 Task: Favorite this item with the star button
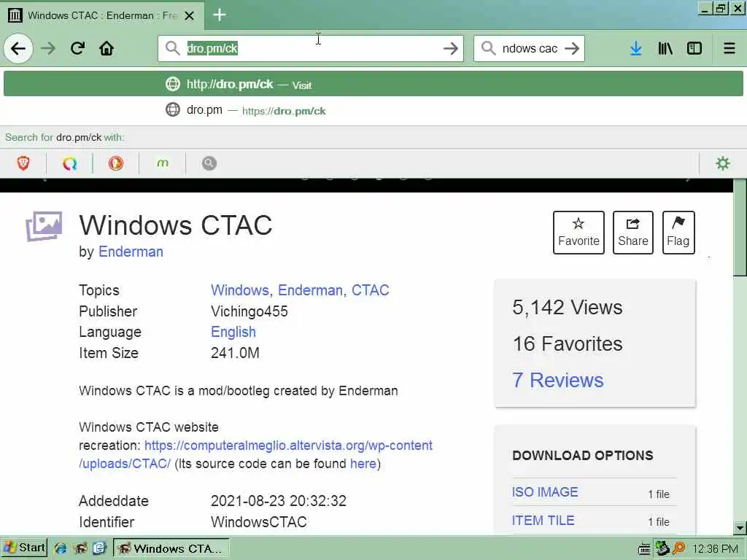(578, 233)
